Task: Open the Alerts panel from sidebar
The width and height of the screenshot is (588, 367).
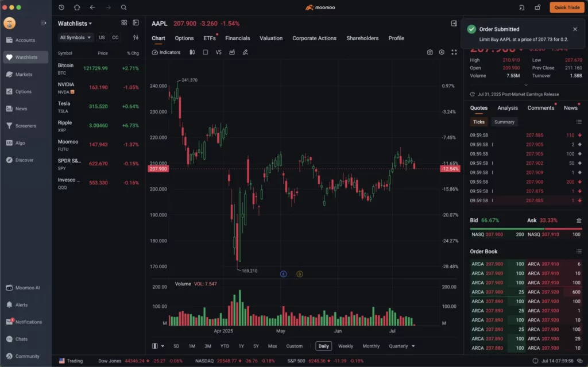Action: (8, 304)
